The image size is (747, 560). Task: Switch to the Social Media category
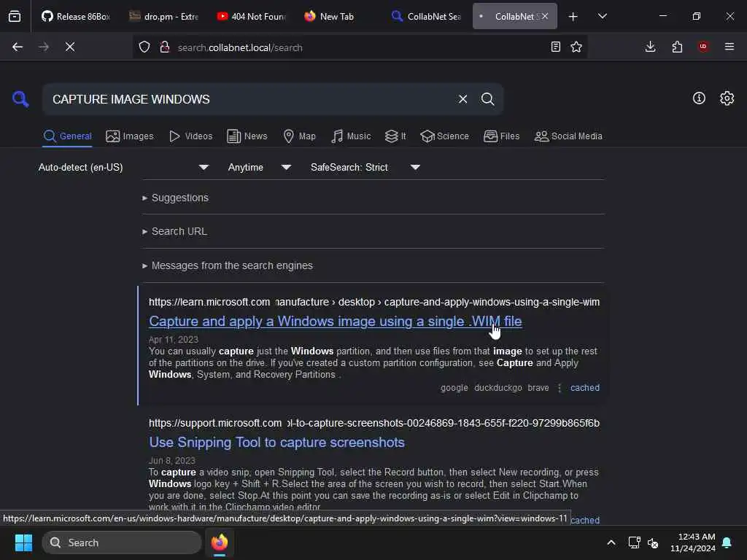coord(568,136)
